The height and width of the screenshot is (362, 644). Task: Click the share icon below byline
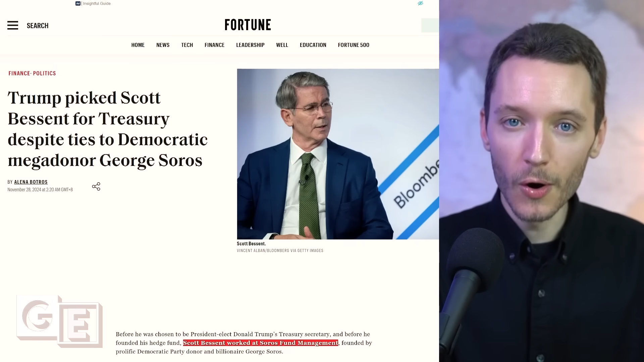coord(96,186)
